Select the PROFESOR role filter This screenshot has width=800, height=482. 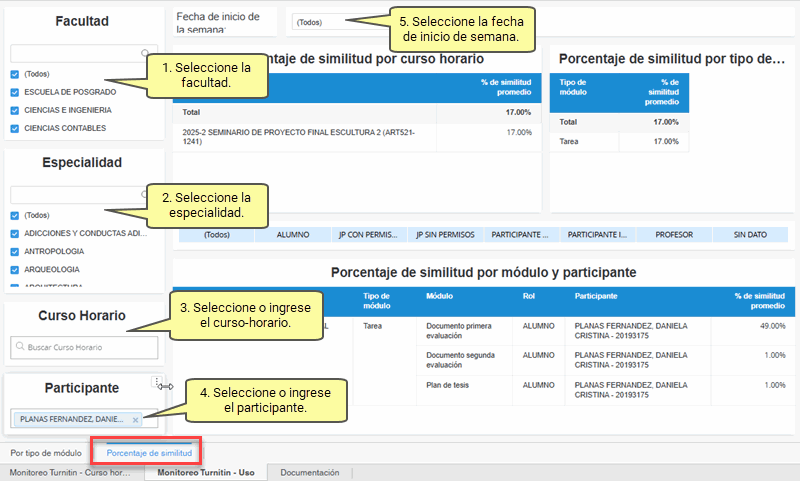click(x=673, y=235)
